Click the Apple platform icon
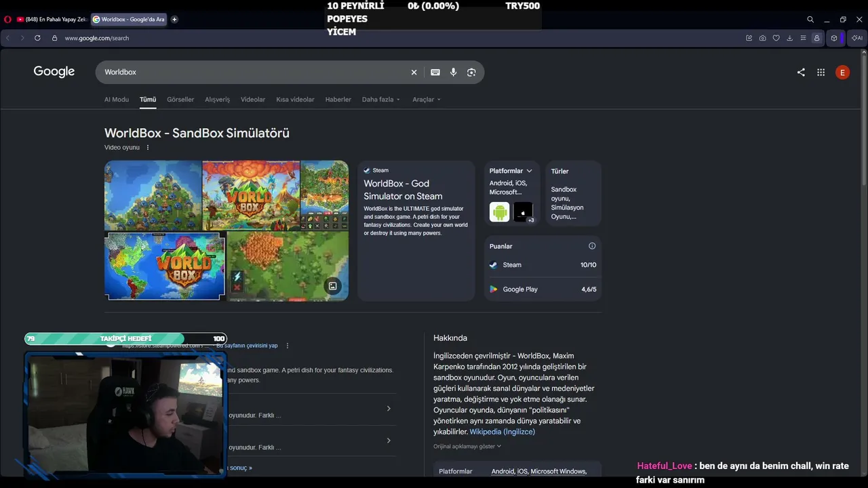Image resolution: width=868 pixels, height=488 pixels. [x=523, y=212]
